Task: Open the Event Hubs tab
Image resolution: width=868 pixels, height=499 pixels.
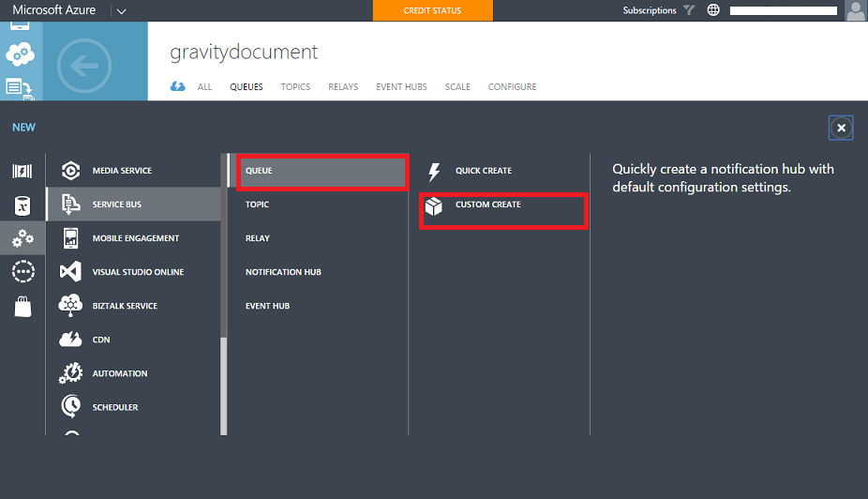Action: pos(401,86)
